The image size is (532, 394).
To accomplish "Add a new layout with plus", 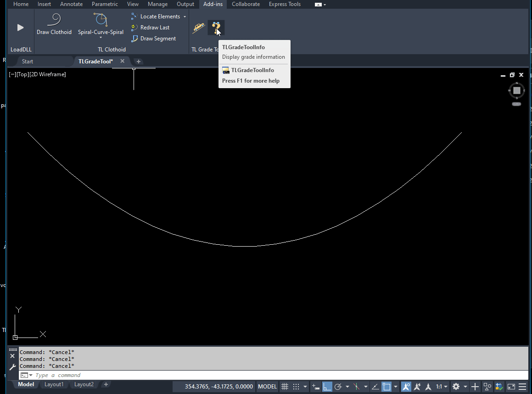I will click(106, 384).
